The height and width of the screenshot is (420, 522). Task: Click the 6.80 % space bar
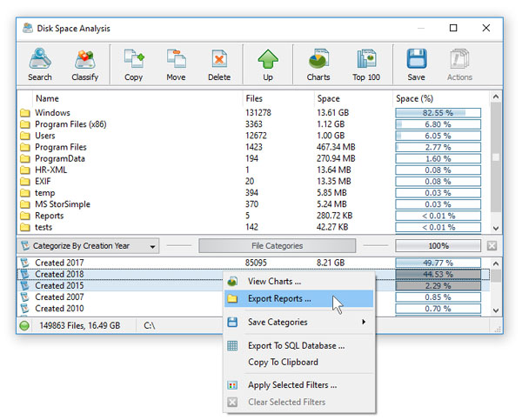pos(438,124)
